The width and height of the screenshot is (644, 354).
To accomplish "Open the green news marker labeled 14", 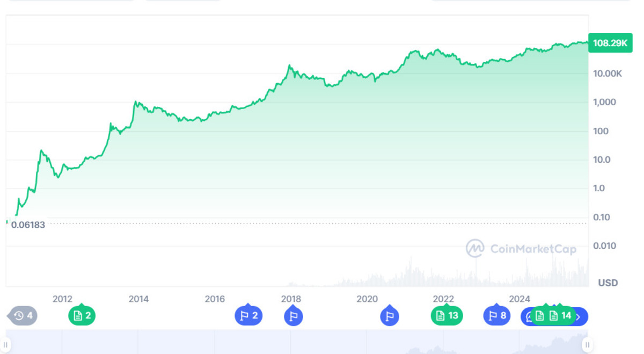I will pos(560,316).
